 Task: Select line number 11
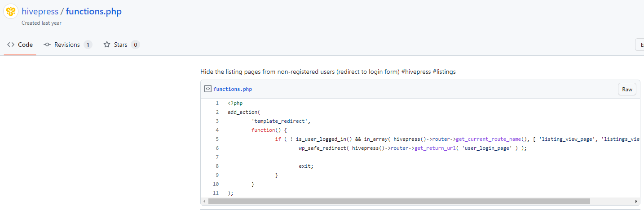pyautogui.click(x=216, y=193)
